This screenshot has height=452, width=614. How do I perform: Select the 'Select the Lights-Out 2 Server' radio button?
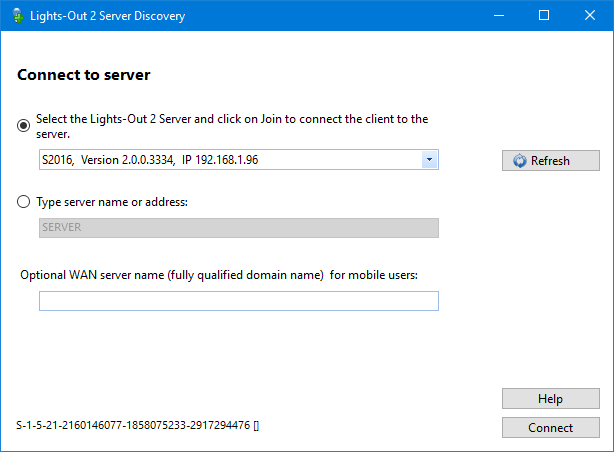point(24,125)
